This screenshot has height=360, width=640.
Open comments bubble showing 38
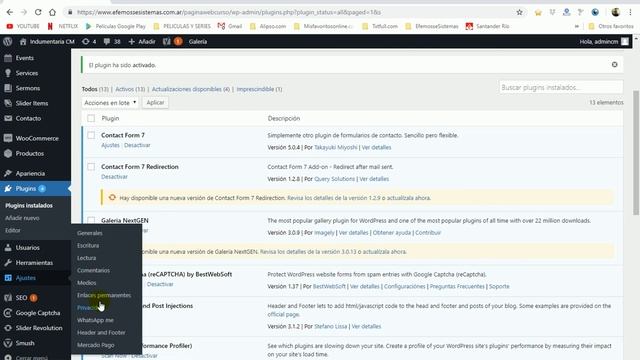[x=112, y=41]
